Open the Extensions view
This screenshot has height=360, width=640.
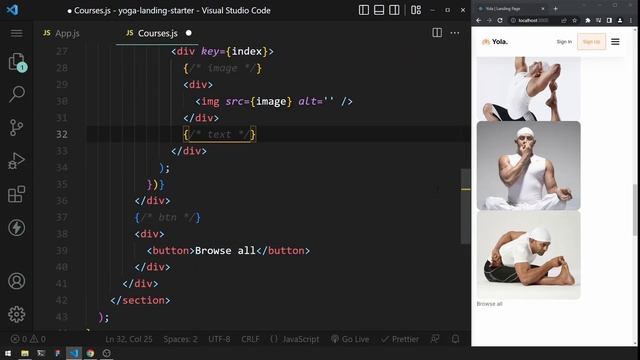click(16, 194)
